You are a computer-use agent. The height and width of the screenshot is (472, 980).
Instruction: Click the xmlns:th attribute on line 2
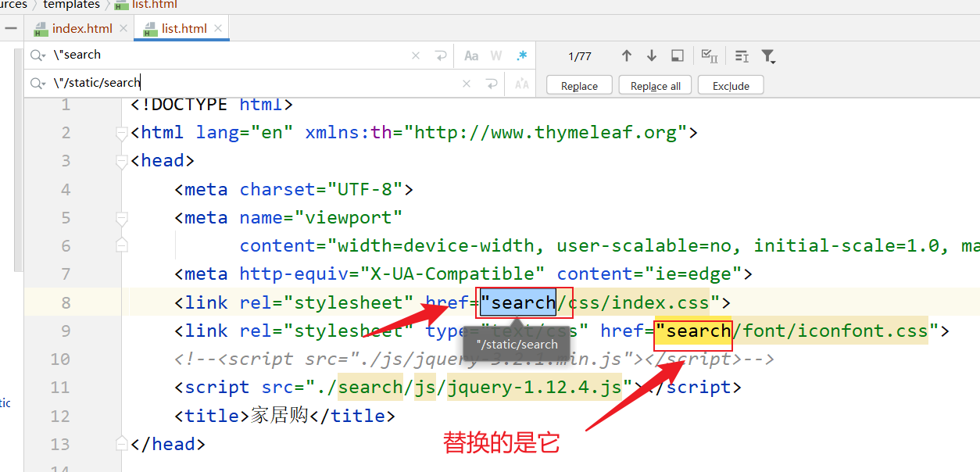(349, 133)
